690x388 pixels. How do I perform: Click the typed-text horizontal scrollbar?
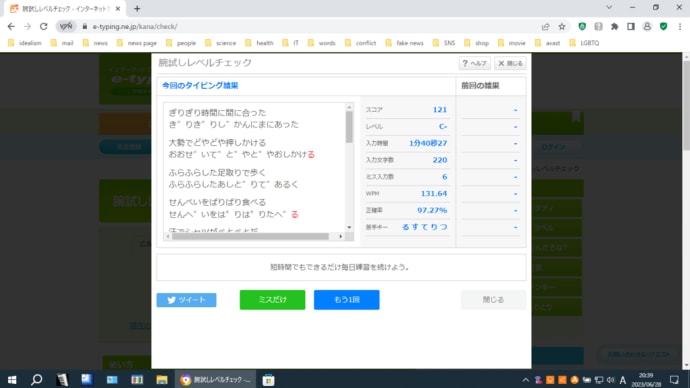click(x=250, y=236)
